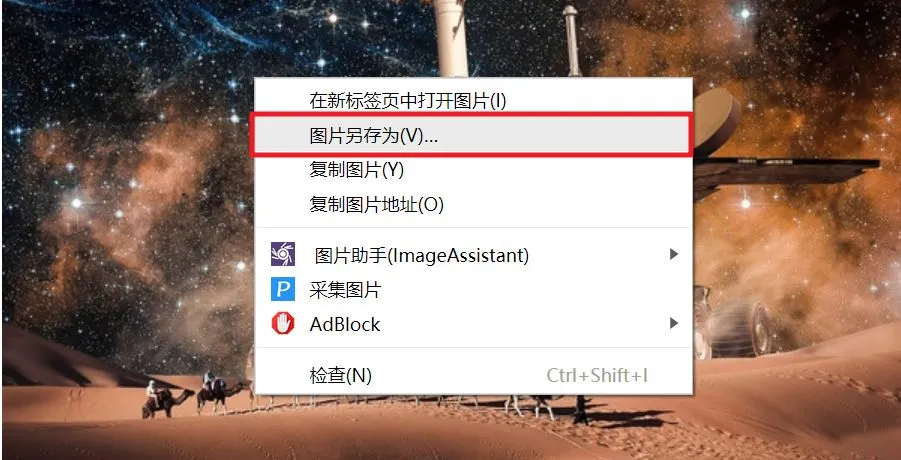
Task: Expand the 图片助手(ImageAssistant) submenu arrow
Action: click(674, 254)
